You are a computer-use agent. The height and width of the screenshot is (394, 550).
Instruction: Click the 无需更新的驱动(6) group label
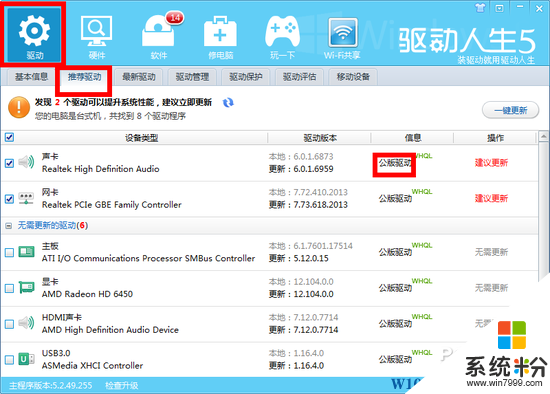53,225
